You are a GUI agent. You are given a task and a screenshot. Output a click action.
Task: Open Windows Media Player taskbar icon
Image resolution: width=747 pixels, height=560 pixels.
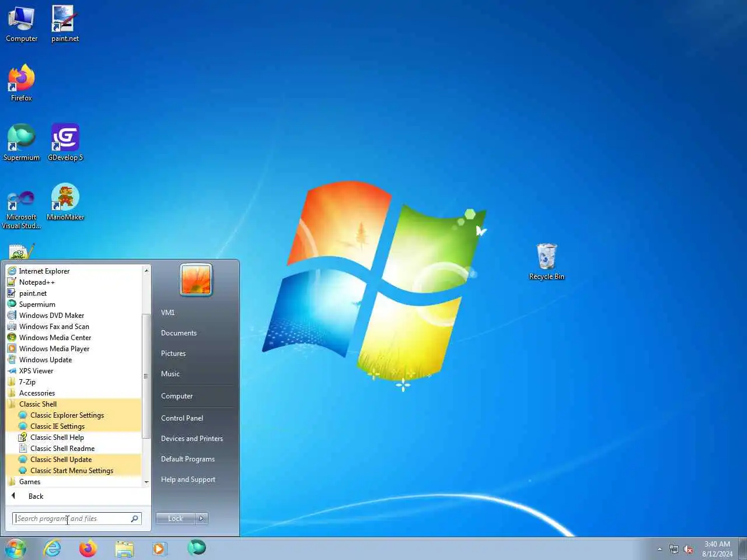159,548
